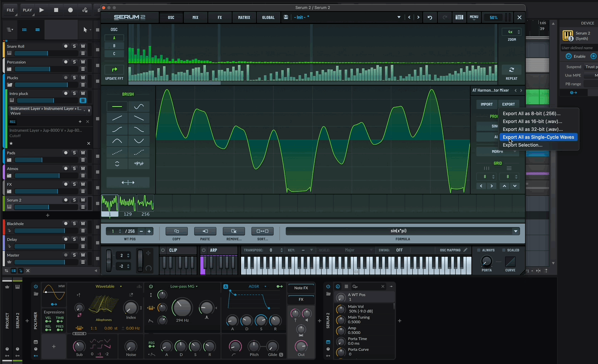Click the stop transport button
This screenshot has height=364, width=598.
(56, 10)
